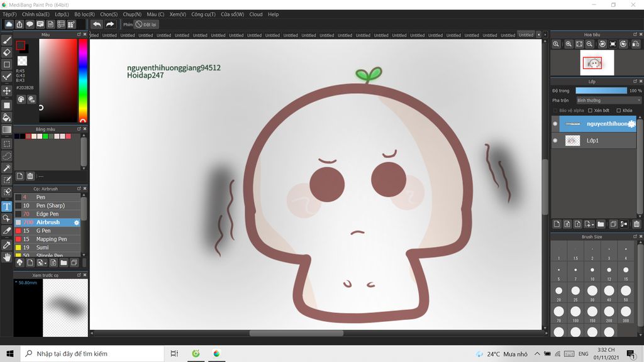Screen dimensions: 644x362
Task: Delete layer with trash icon
Action: 636,224
